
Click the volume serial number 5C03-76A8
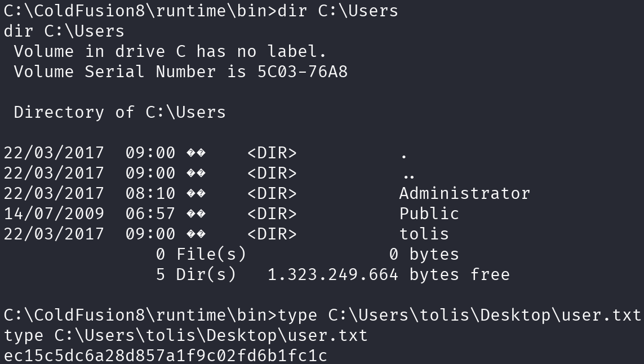pyautogui.click(x=303, y=72)
